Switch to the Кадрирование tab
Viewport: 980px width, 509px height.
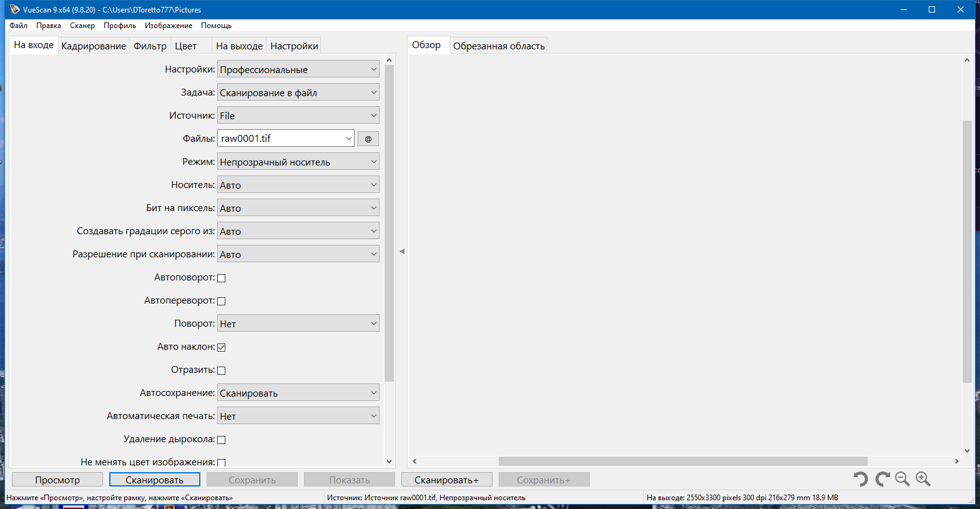point(94,46)
